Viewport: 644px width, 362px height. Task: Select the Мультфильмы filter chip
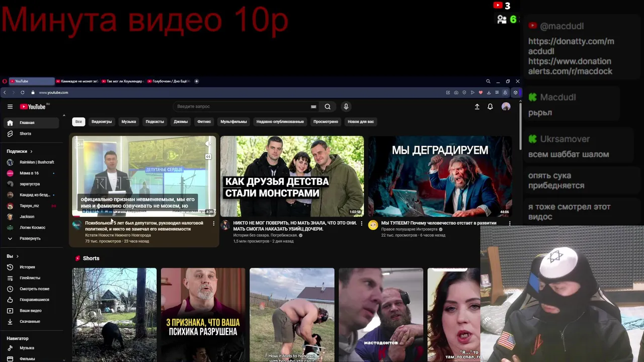[x=234, y=122]
